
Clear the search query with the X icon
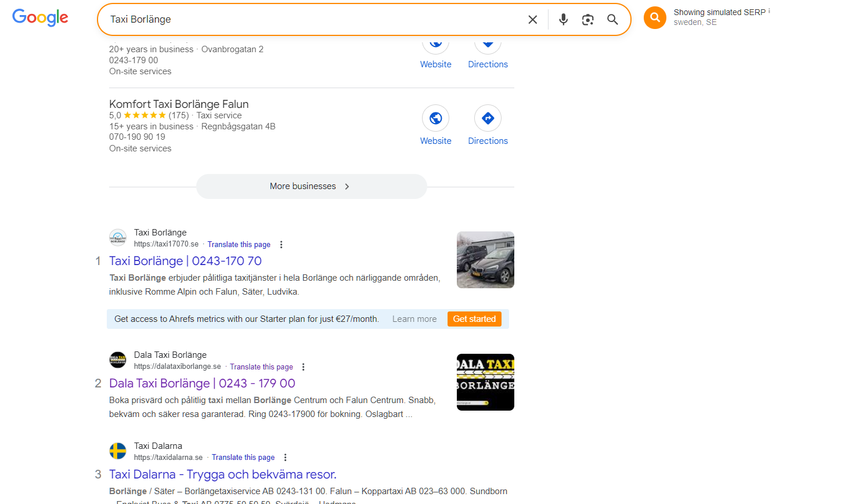(x=532, y=19)
